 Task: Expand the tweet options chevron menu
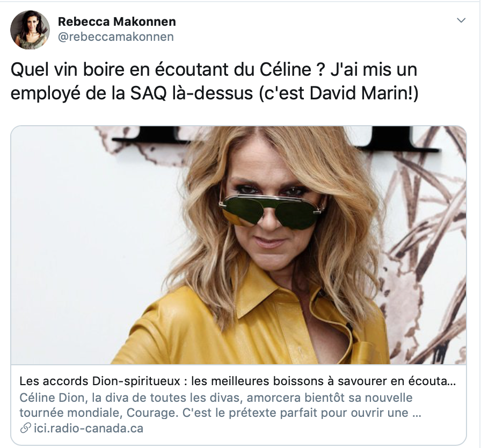coord(461,20)
